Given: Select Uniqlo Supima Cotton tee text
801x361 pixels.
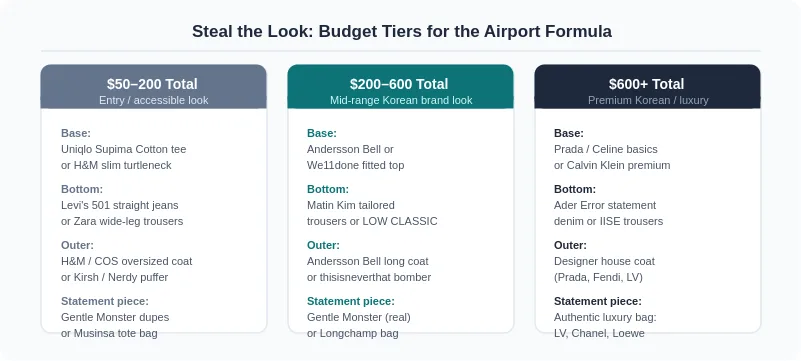Looking at the screenshot, I should 124,149.
